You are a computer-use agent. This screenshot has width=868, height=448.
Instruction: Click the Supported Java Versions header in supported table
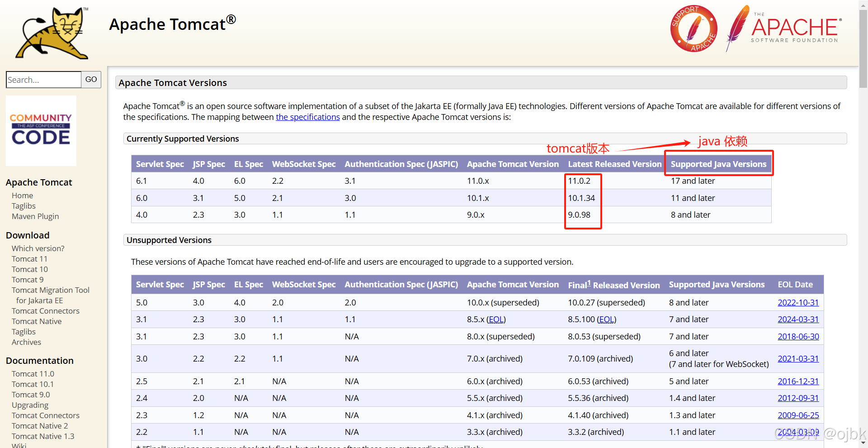(x=718, y=164)
